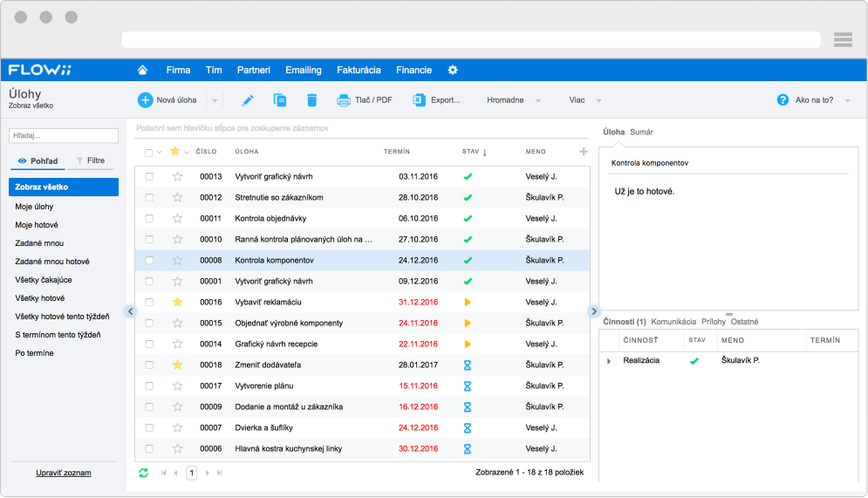Screen dimensions: 868x498
Task: Open settings gear in navigation bar
Action: [453, 70]
